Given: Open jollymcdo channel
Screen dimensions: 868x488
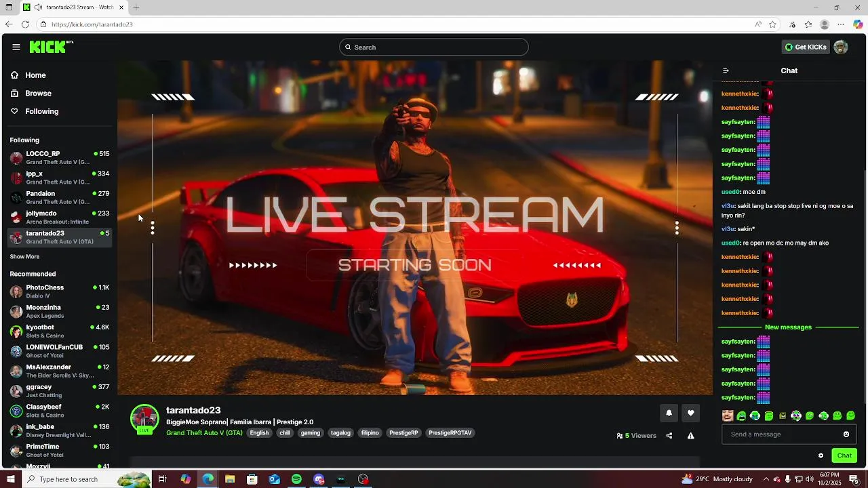Looking at the screenshot, I should [x=60, y=218].
